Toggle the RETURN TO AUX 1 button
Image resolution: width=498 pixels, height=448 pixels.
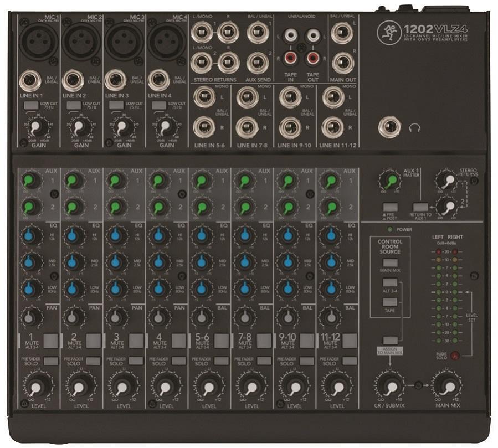point(420,207)
